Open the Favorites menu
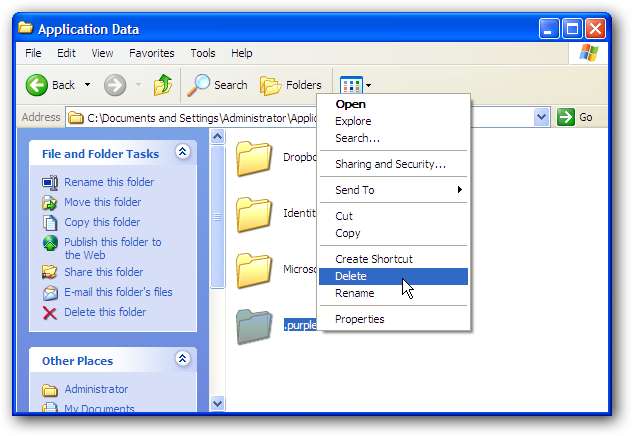This screenshot has height=436, width=632. pos(152,53)
